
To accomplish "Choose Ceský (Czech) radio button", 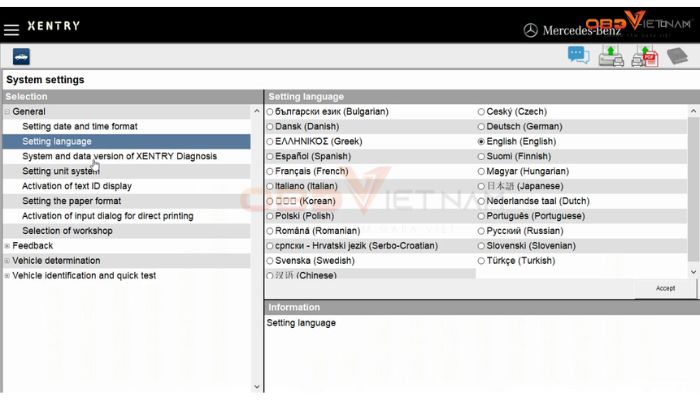I will 481,112.
